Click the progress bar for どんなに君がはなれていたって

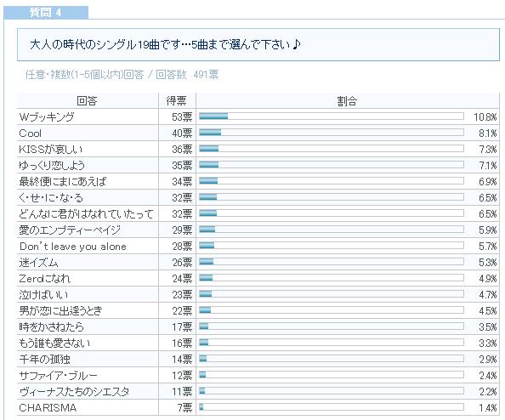tap(332, 213)
